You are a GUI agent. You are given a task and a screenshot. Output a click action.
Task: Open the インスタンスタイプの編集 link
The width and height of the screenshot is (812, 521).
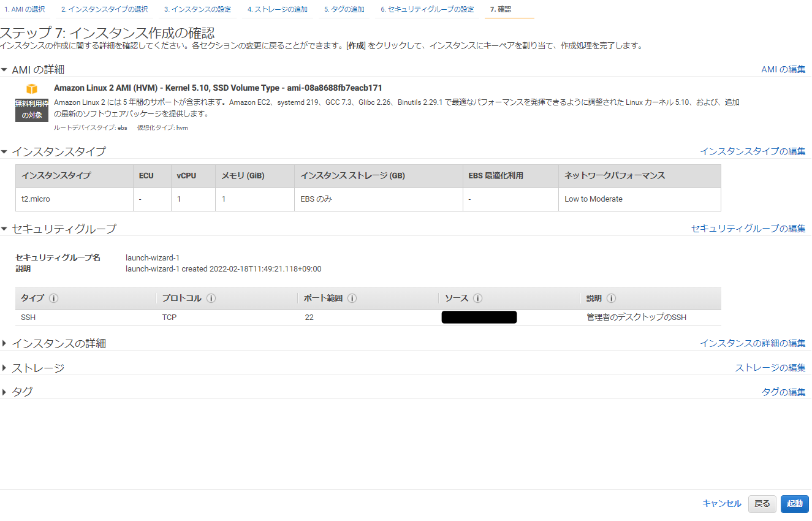[753, 151]
